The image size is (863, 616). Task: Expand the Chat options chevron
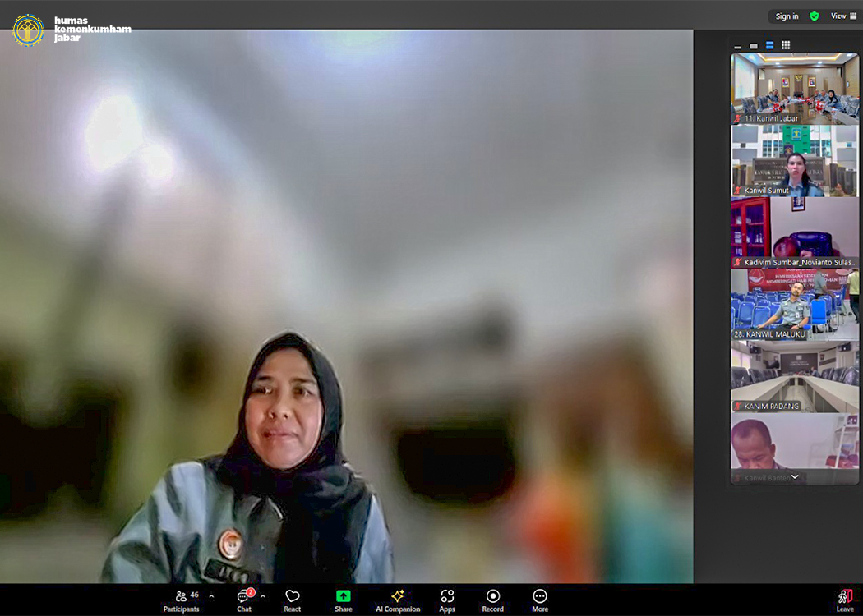pyautogui.click(x=263, y=596)
